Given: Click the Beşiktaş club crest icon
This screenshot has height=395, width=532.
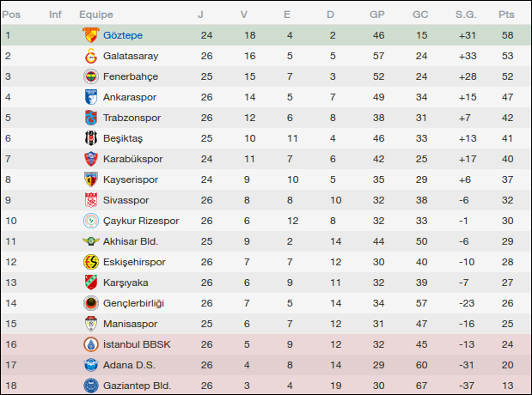Looking at the screenshot, I should point(90,138).
